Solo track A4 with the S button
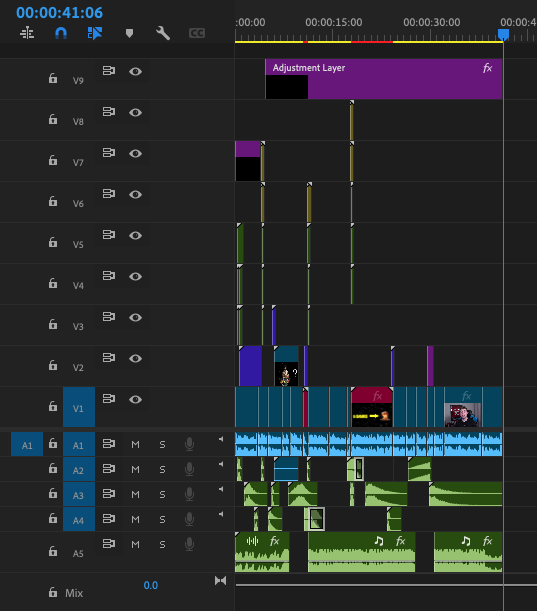Image resolution: width=537 pixels, height=611 pixels. (163, 519)
